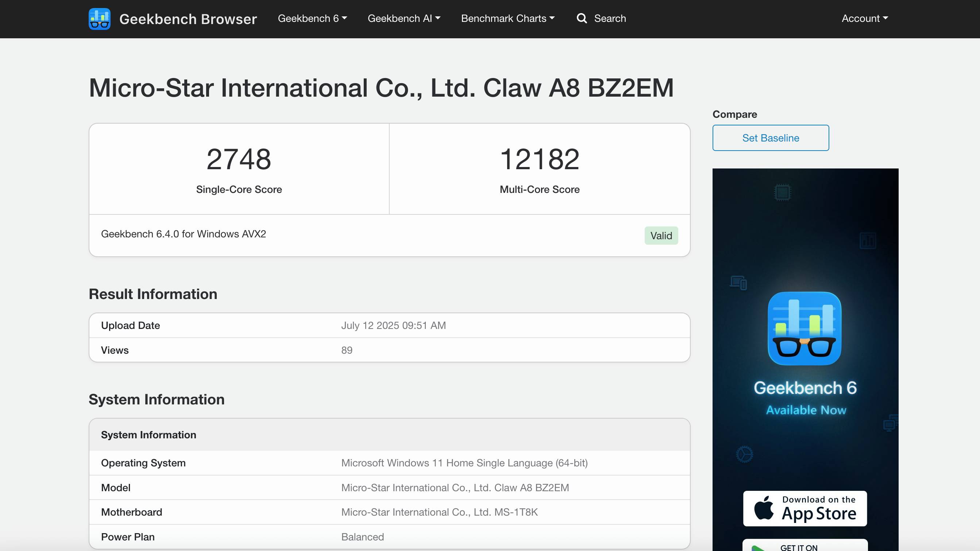Click the Apple logo in App Store badge
Screen dimensions: 980x551
(764, 508)
